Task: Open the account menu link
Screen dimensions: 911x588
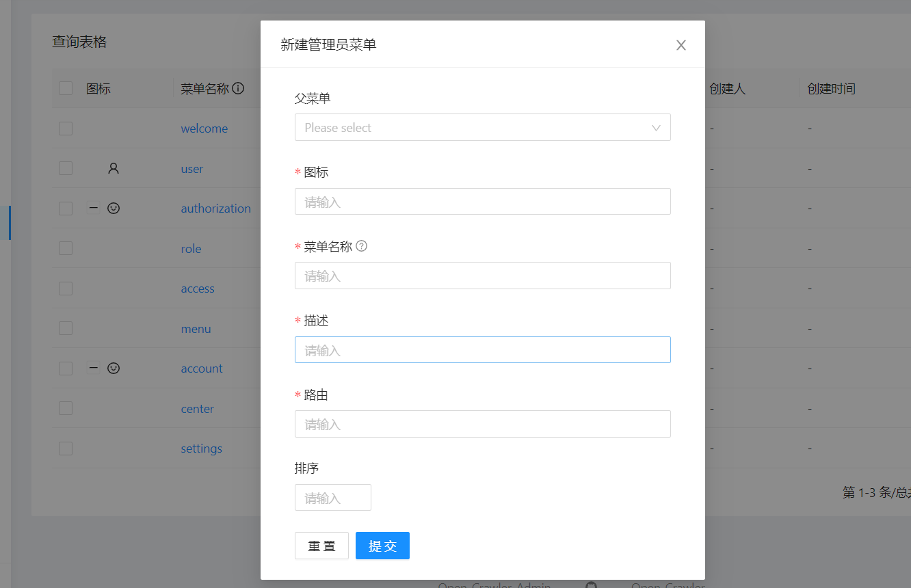Action: [202, 369]
